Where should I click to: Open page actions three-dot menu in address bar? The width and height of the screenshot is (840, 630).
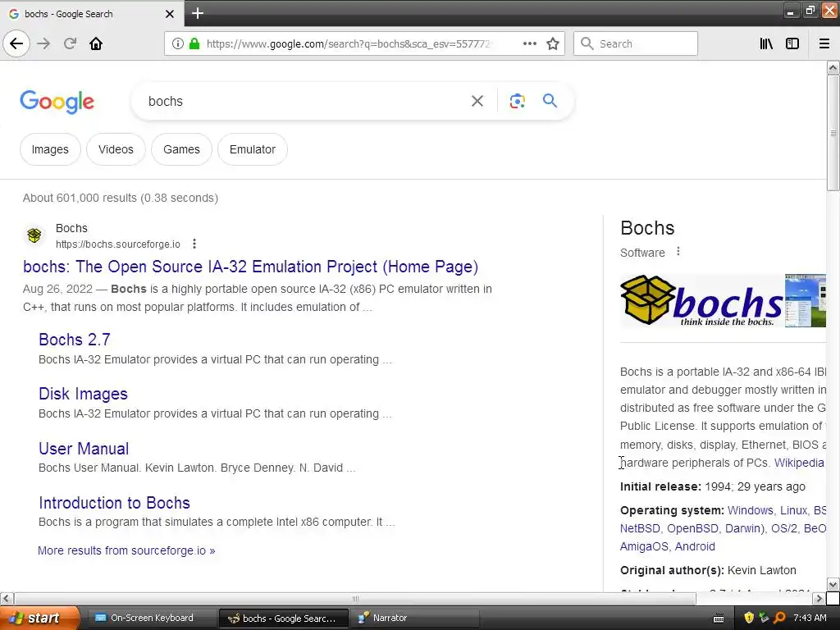click(529, 43)
